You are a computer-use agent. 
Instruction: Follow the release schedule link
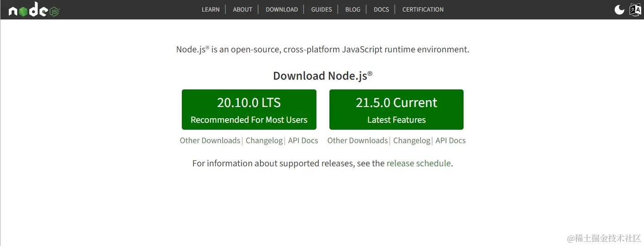click(x=418, y=163)
